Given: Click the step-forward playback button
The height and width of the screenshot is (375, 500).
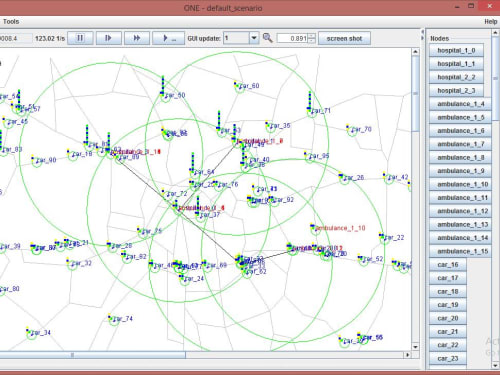Looking at the screenshot, I should point(108,38).
